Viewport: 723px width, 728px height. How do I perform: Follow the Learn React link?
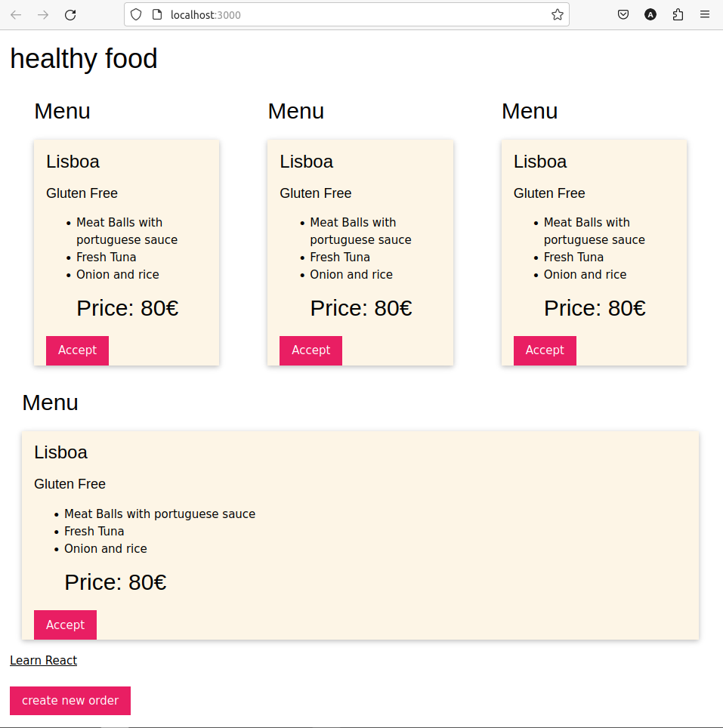tap(43, 660)
